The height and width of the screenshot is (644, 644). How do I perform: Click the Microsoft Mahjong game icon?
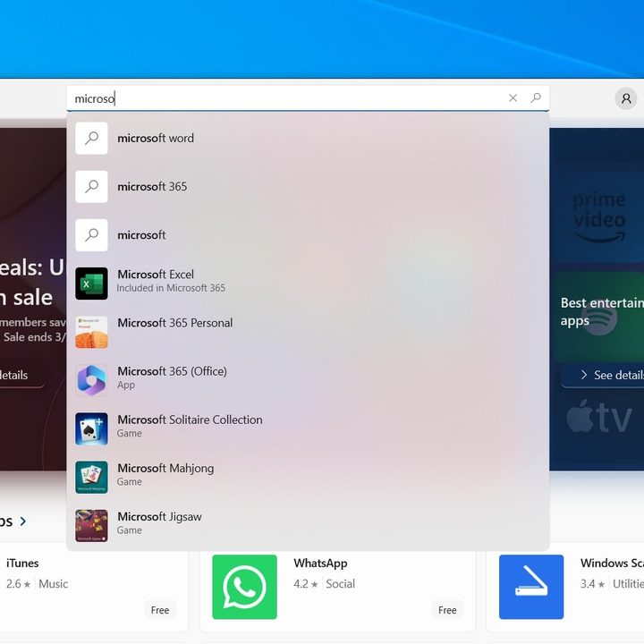coord(91,478)
